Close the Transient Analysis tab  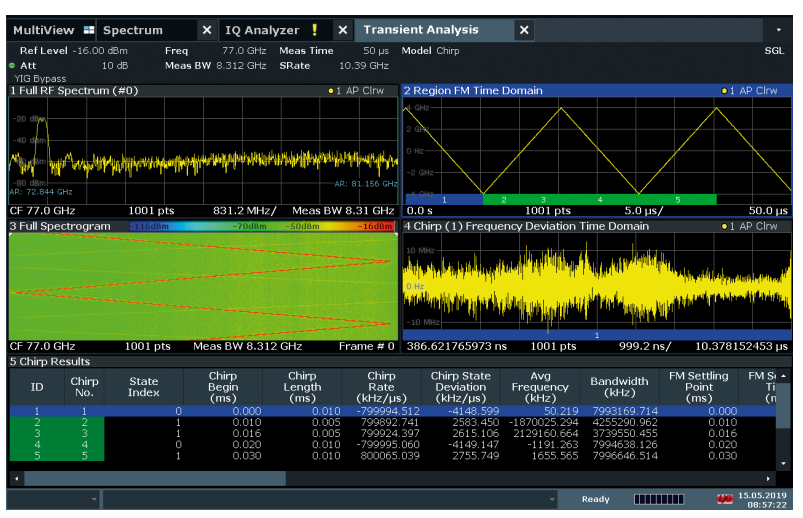coord(524,30)
